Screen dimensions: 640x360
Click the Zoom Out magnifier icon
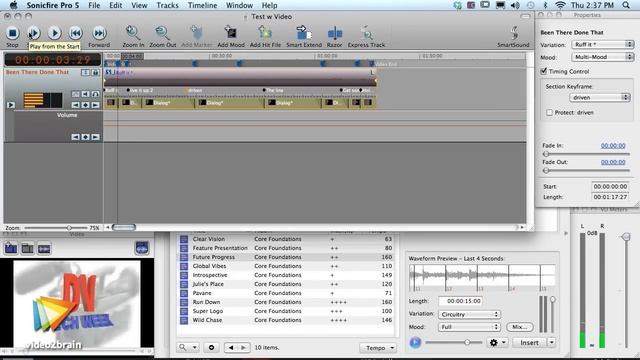point(162,33)
